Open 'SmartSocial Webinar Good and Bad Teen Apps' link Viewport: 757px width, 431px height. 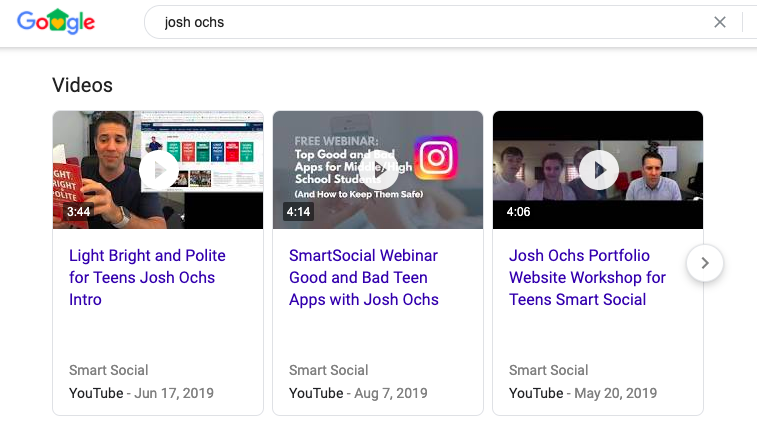click(364, 278)
